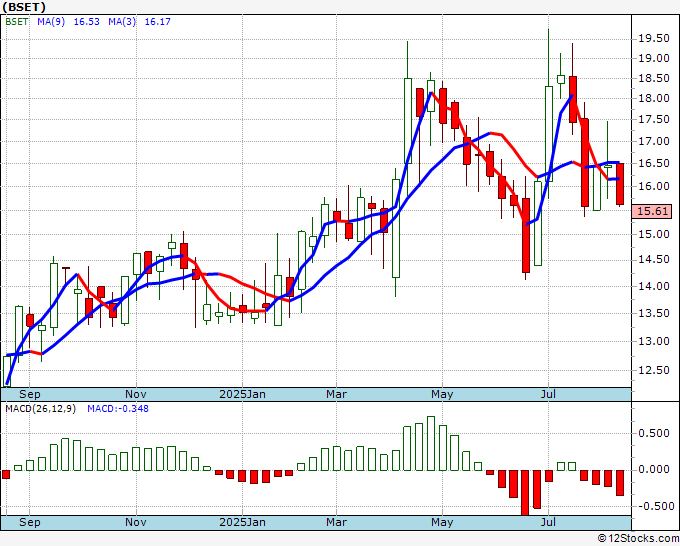Click the lowest red MACD bar in June
This screenshot has height=546, width=680.
pos(525,493)
